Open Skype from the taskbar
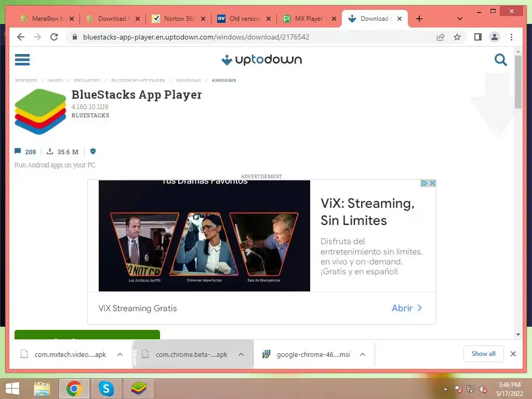The image size is (532, 399). [x=106, y=389]
